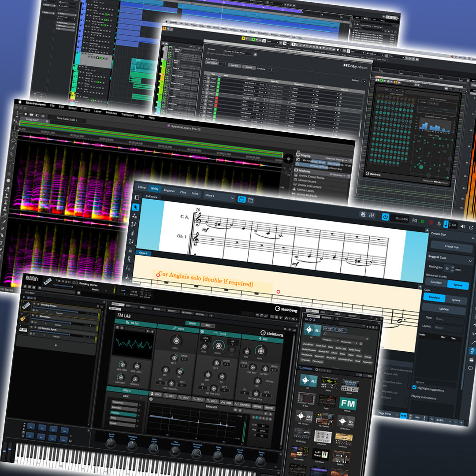Image resolution: width=476 pixels, height=476 pixels.
Task: Adjust the Level knob in FM Lab Amp
Action: tap(260, 351)
